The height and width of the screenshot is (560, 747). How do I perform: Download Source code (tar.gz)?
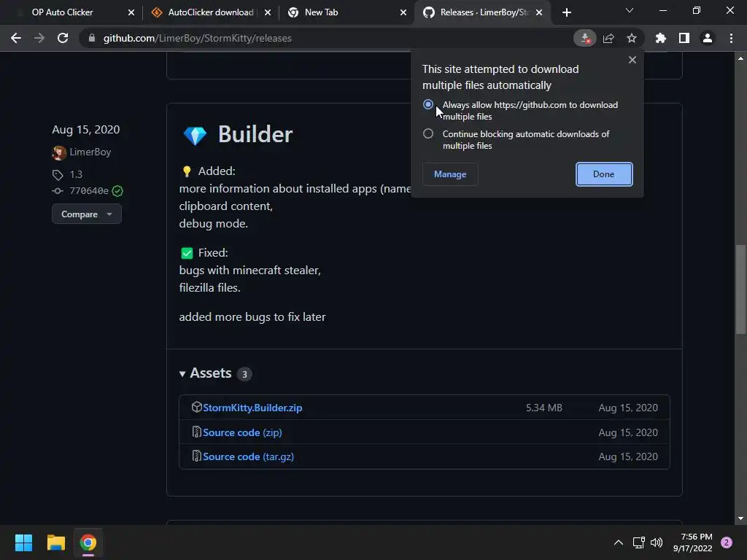coord(248,456)
